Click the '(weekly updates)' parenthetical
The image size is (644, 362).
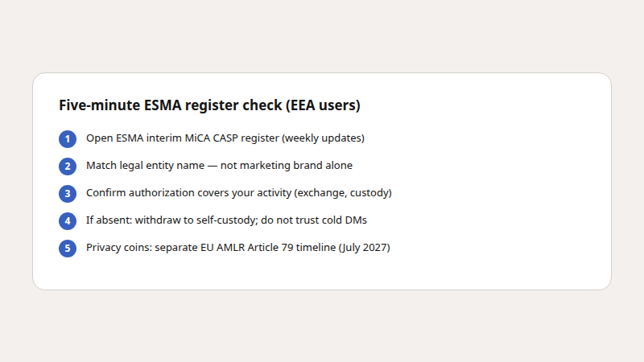(324, 138)
